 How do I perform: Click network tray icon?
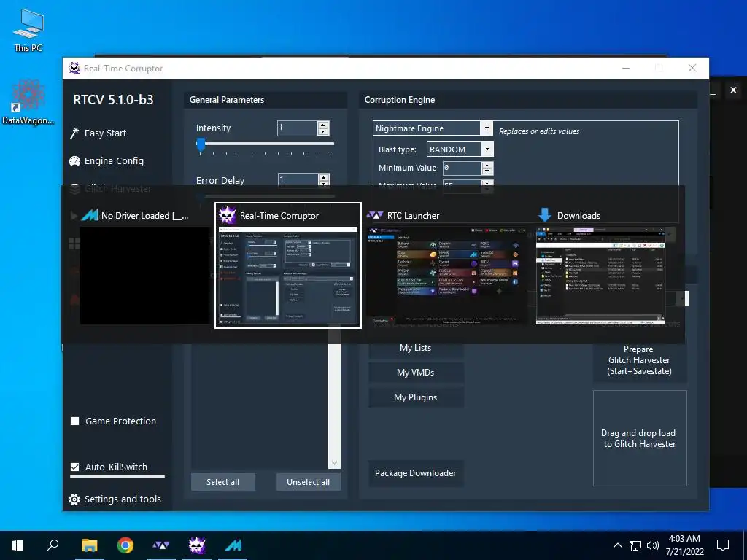[635, 545]
